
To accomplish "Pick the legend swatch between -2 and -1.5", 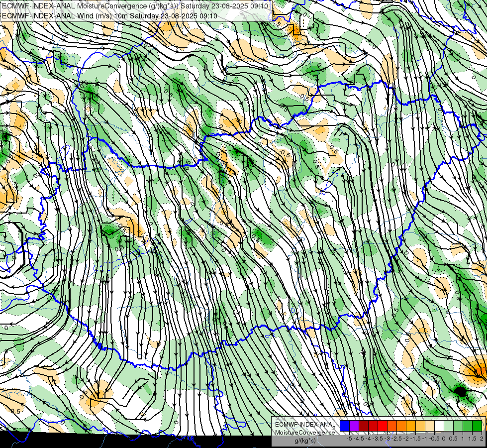I will coord(411,426).
